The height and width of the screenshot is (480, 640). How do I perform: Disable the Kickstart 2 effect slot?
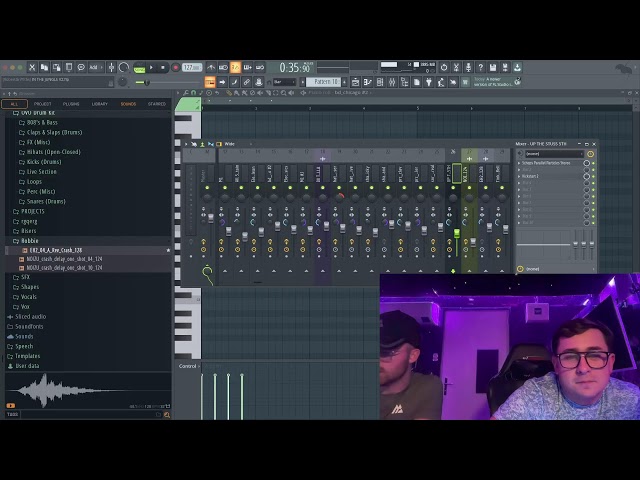[x=593, y=176]
